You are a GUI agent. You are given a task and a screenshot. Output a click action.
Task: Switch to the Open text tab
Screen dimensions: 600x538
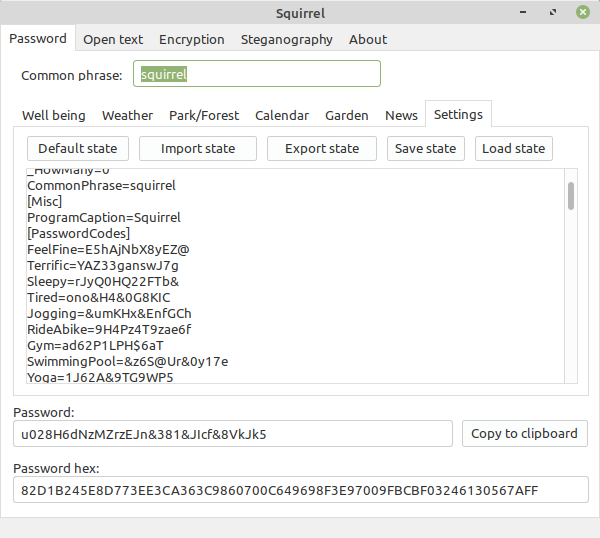(x=113, y=39)
